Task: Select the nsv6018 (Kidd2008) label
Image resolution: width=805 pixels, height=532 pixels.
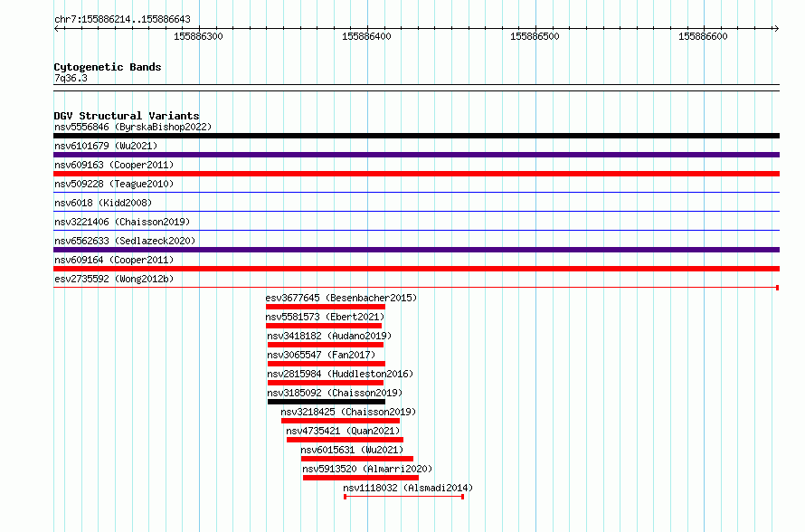Action: (x=103, y=203)
